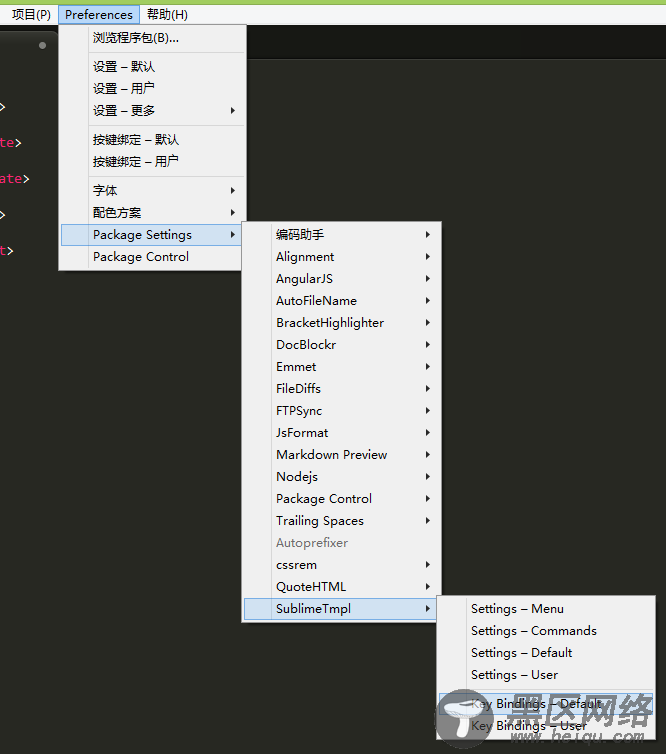Screen dimensions: 666x754
Task: Open Emmet package settings submenu
Action: [x=341, y=367]
